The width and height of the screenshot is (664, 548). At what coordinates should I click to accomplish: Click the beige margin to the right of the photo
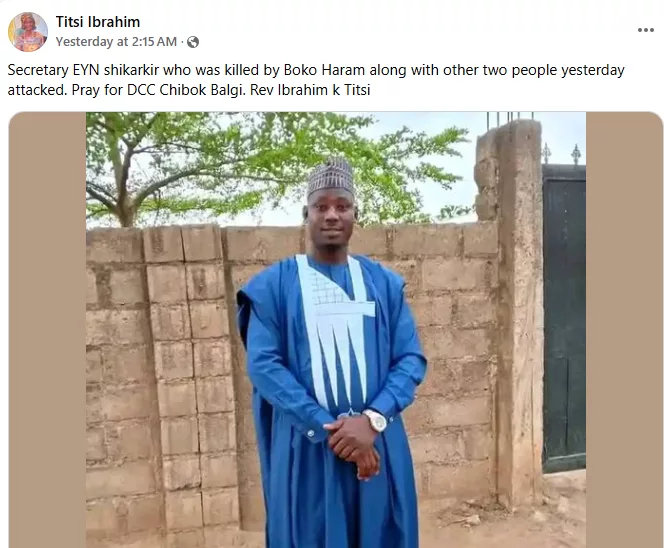coord(624,329)
